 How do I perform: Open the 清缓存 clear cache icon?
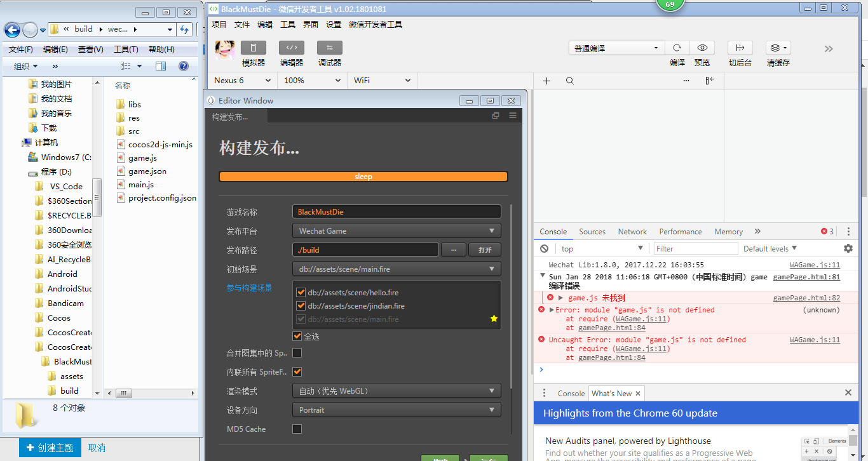pos(778,48)
